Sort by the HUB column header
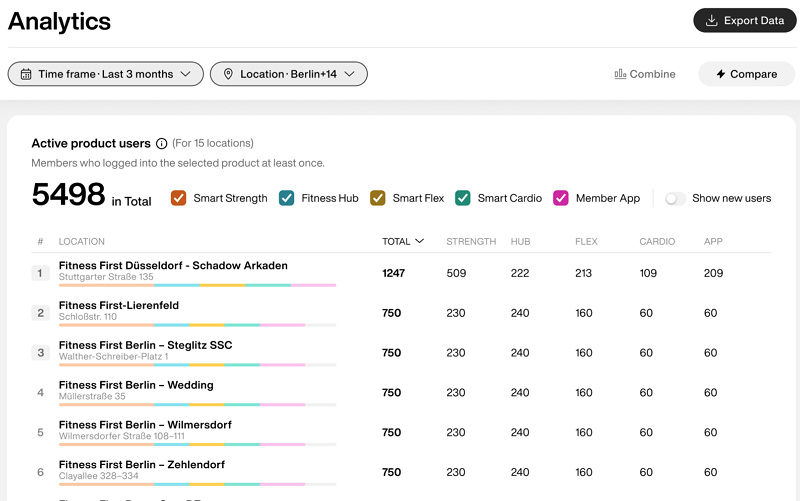The width and height of the screenshot is (800, 501). coord(520,241)
